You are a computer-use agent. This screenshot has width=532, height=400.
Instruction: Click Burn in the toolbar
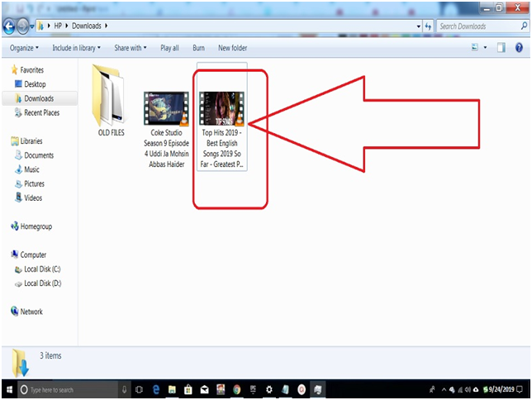198,48
